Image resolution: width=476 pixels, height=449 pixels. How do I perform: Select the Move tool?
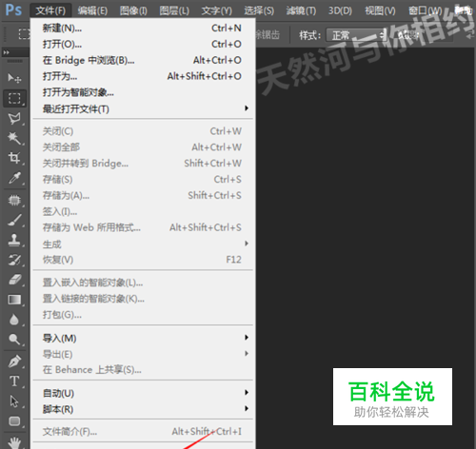click(14, 78)
